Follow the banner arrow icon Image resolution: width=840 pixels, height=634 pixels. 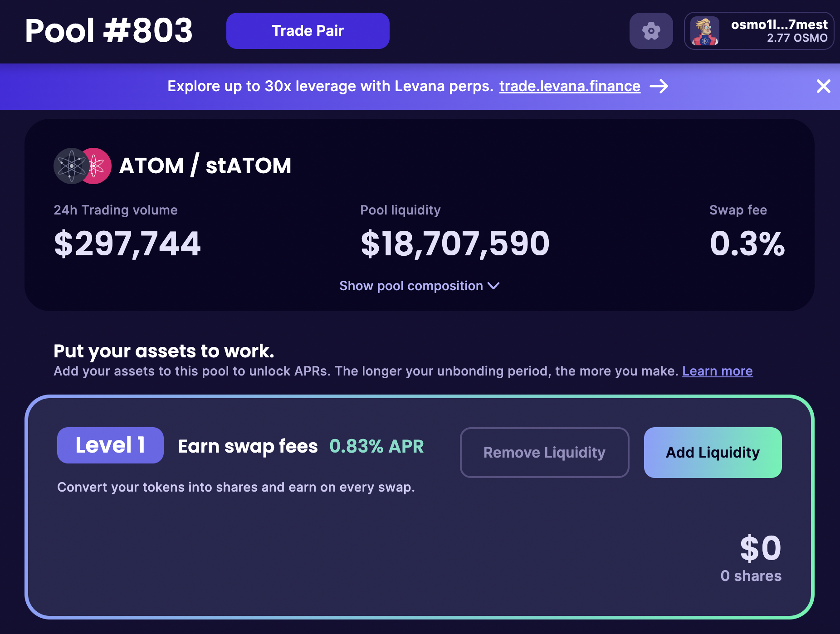659,86
